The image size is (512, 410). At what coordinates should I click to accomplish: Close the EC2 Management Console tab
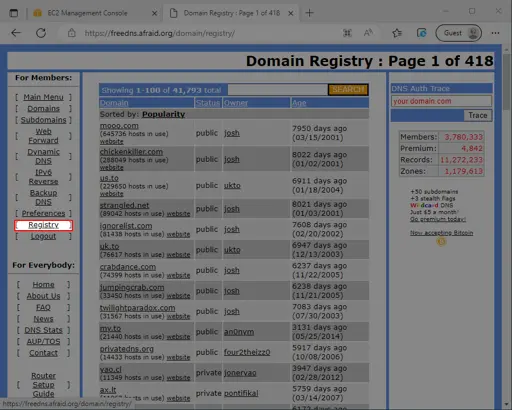(x=154, y=13)
